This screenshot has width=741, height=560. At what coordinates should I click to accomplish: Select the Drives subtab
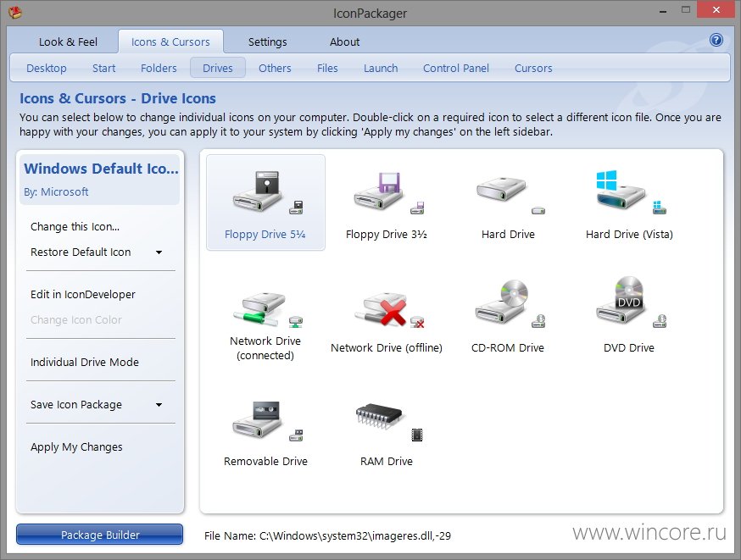click(x=218, y=68)
